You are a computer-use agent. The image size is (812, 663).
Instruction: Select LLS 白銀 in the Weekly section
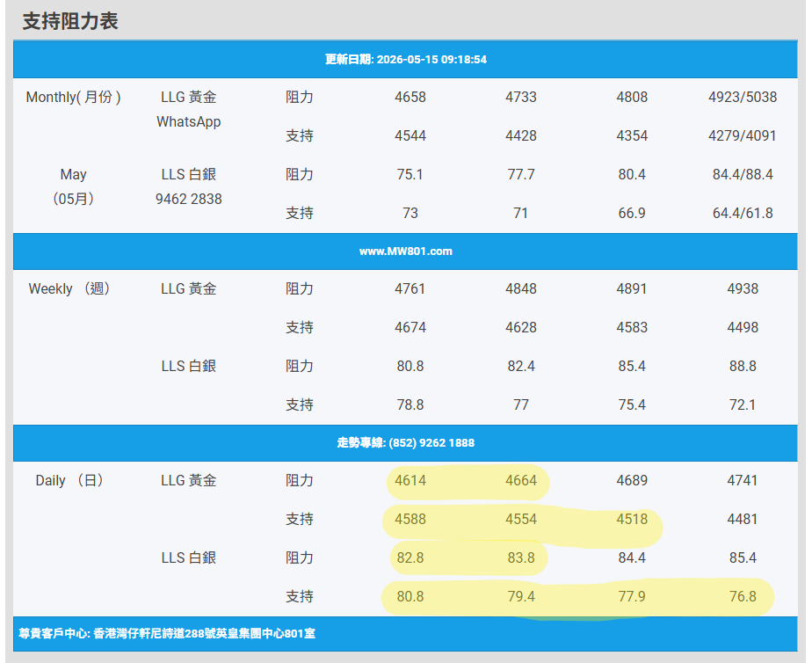(188, 366)
